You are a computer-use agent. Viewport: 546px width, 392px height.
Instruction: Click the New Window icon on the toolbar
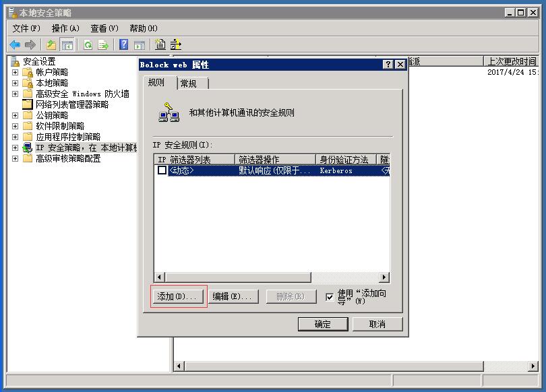point(140,44)
